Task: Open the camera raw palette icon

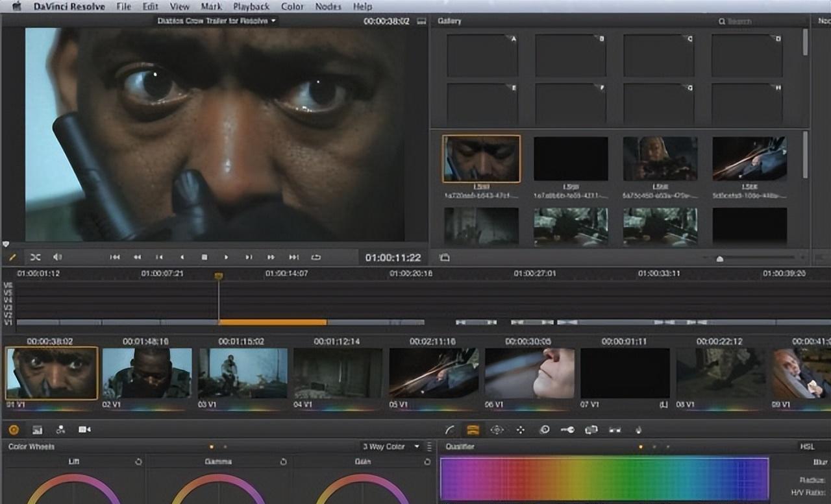Action: coord(84,429)
